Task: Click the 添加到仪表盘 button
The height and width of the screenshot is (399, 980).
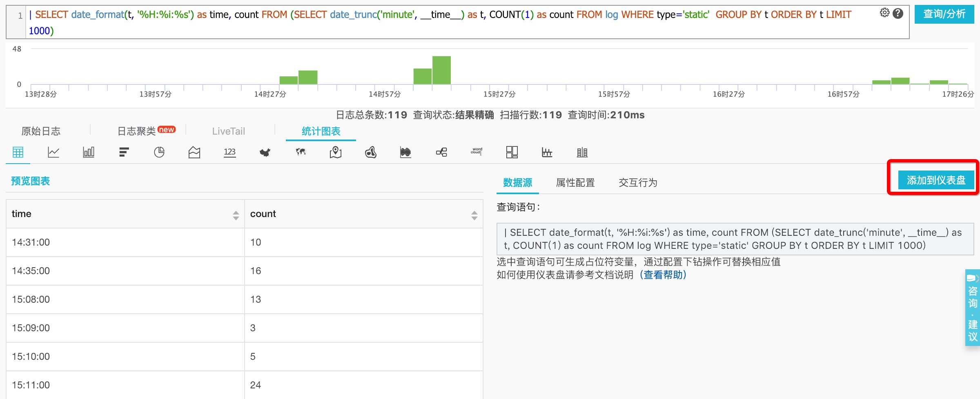Action: (x=936, y=180)
